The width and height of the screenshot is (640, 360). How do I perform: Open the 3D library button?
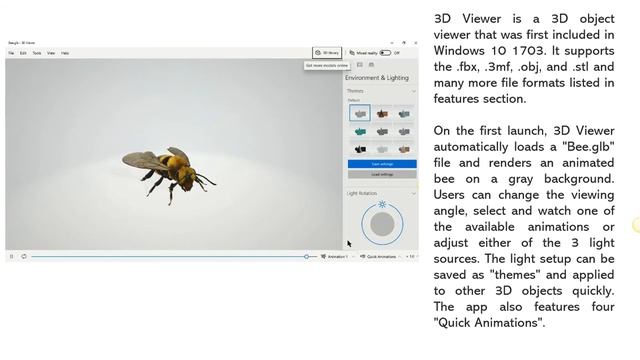coord(327,53)
